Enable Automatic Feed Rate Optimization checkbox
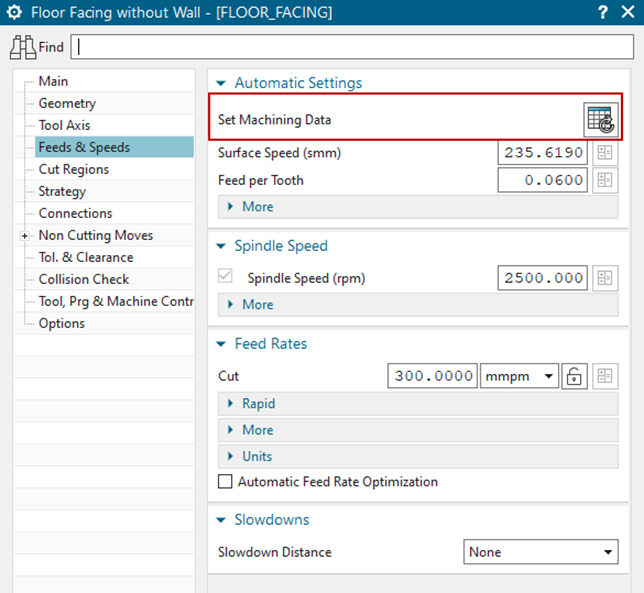The height and width of the screenshot is (593, 644). click(x=225, y=482)
